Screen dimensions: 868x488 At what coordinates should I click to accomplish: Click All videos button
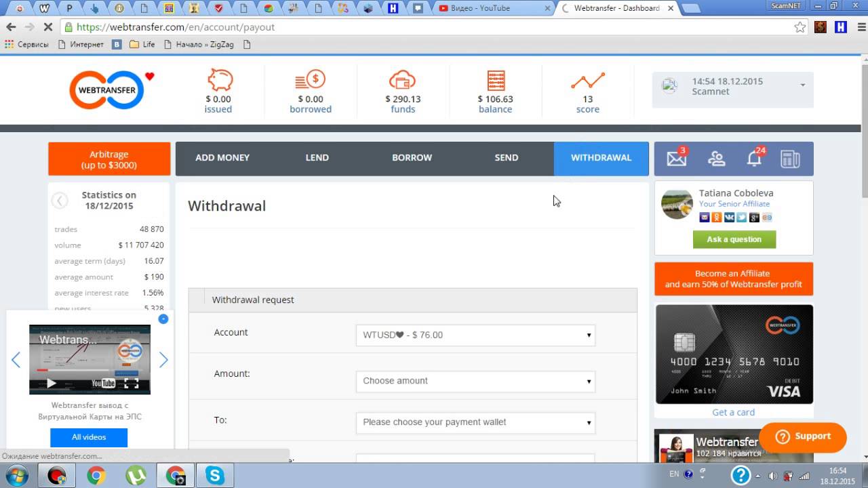(89, 437)
